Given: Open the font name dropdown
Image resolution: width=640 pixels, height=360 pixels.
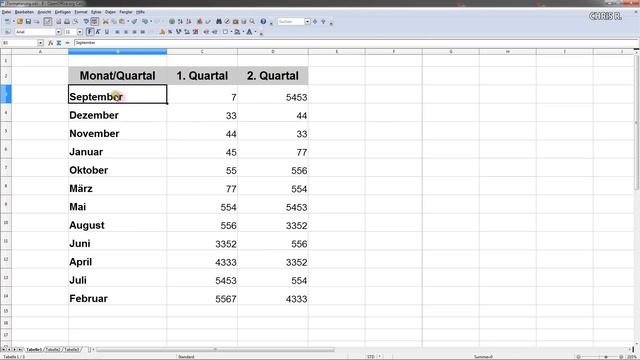Looking at the screenshot, I should [58, 32].
